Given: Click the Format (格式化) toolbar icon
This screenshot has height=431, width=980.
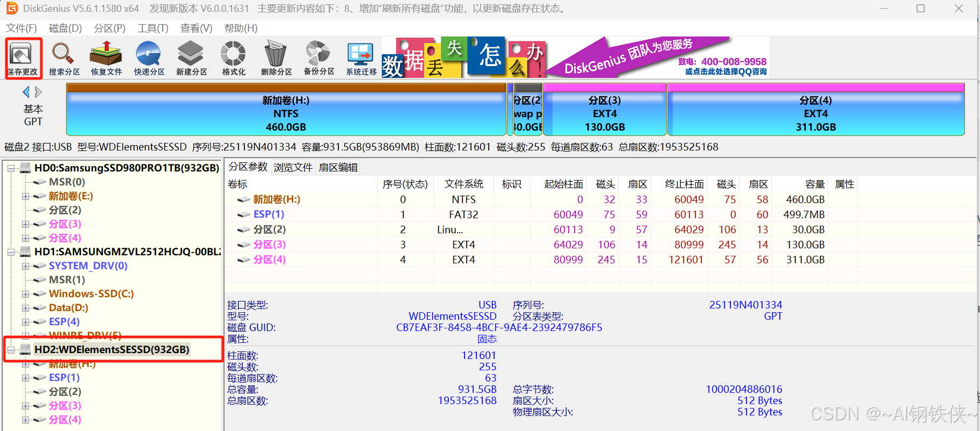Looking at the screenshot, I should click(x=234, y=58).
